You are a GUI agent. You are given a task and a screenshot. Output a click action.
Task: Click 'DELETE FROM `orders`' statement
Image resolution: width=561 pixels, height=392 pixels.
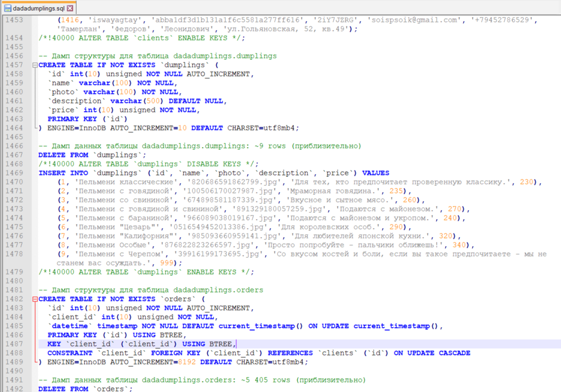(86, 389)
